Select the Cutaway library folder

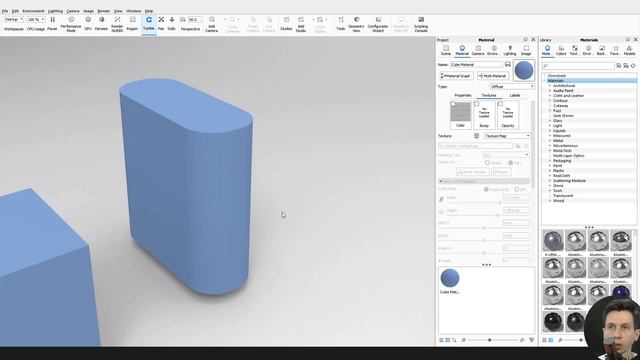tap(560, 106)
